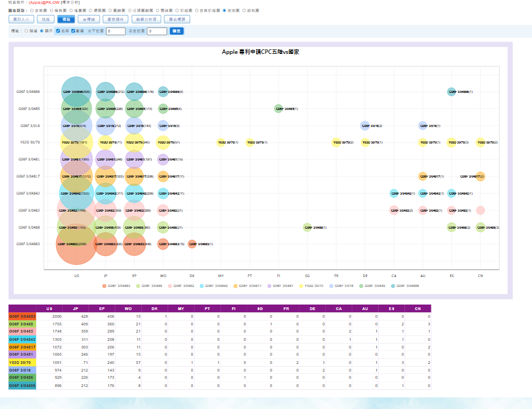The height and width of the screenshot is (409, 532).
Task: Open the 圖表標題 settings tab
Action: point(177,19)
